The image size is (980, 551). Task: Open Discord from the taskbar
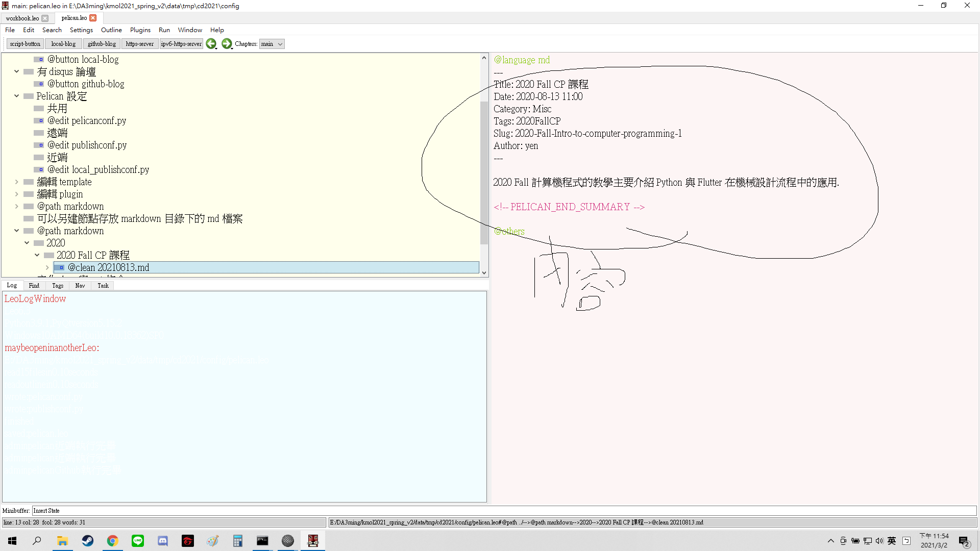point(163,541)
